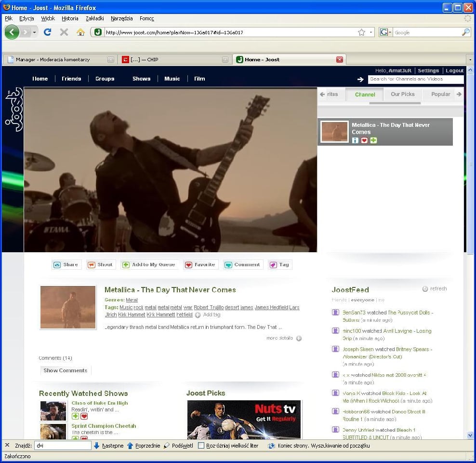Switch to the 'Our Picks' tab

pos(402,95)
